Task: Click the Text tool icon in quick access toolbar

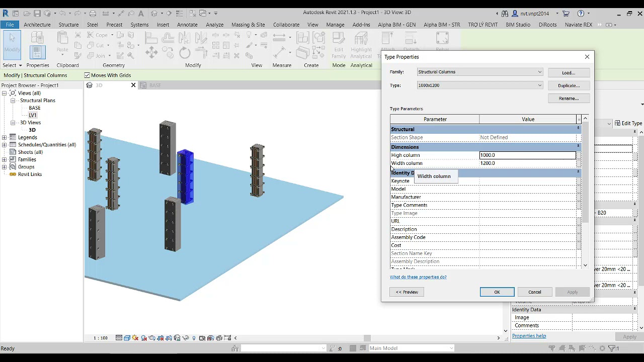Action: (141, 14)
